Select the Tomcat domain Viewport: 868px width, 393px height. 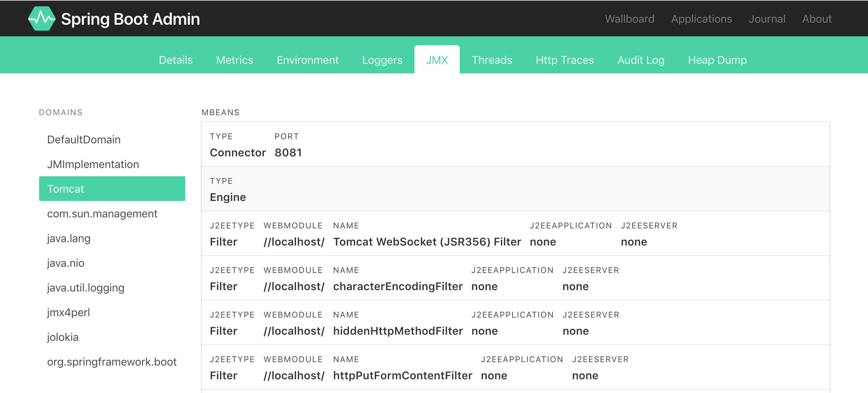[x=112, y=189]
